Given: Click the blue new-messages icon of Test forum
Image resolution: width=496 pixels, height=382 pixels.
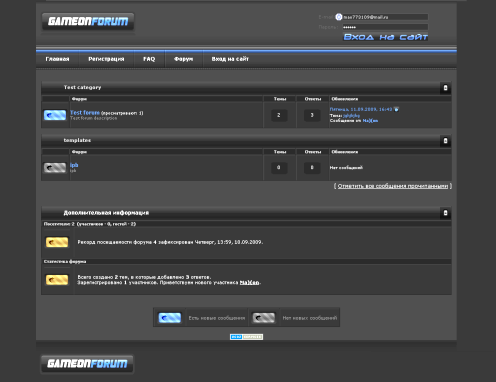Looking at the screenshot, I should coord(55,115).
